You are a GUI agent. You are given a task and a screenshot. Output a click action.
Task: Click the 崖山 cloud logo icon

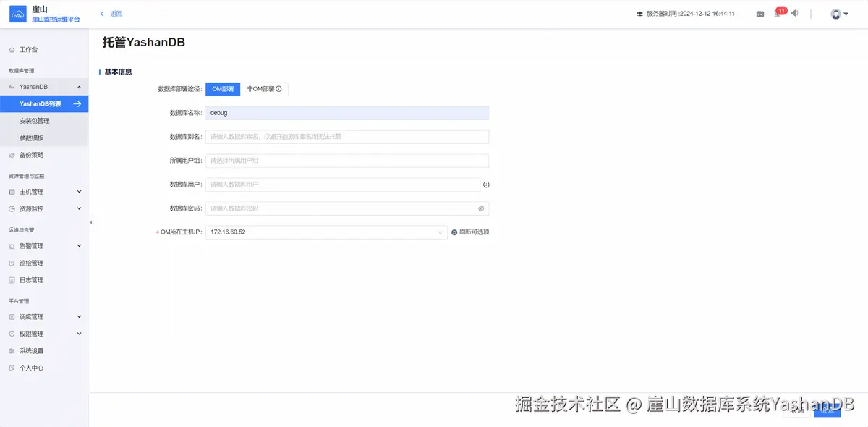[x=17, y=14]
